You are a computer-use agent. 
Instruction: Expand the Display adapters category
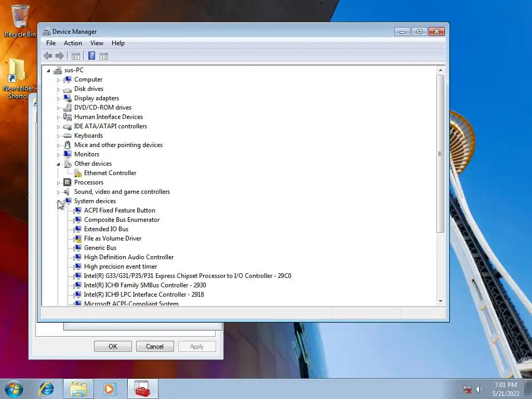[58, 99]
